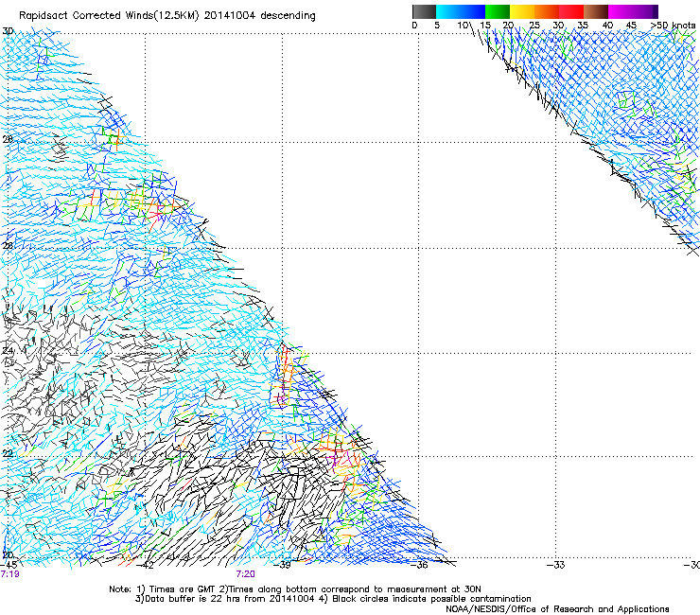Viewport: 700px width, 615px height.
Task: Click the purple '7:19' time label
Action: 9,574
